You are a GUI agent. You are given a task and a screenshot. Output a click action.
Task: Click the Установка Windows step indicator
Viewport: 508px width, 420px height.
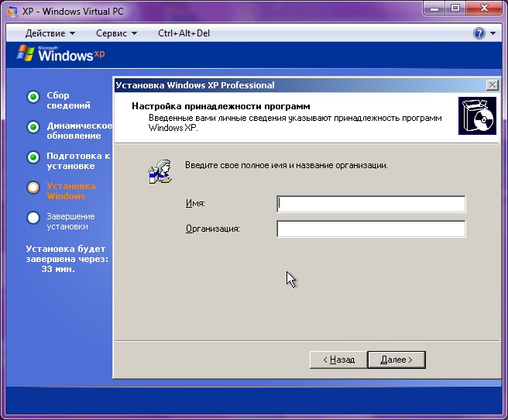(x=33, y=188)
